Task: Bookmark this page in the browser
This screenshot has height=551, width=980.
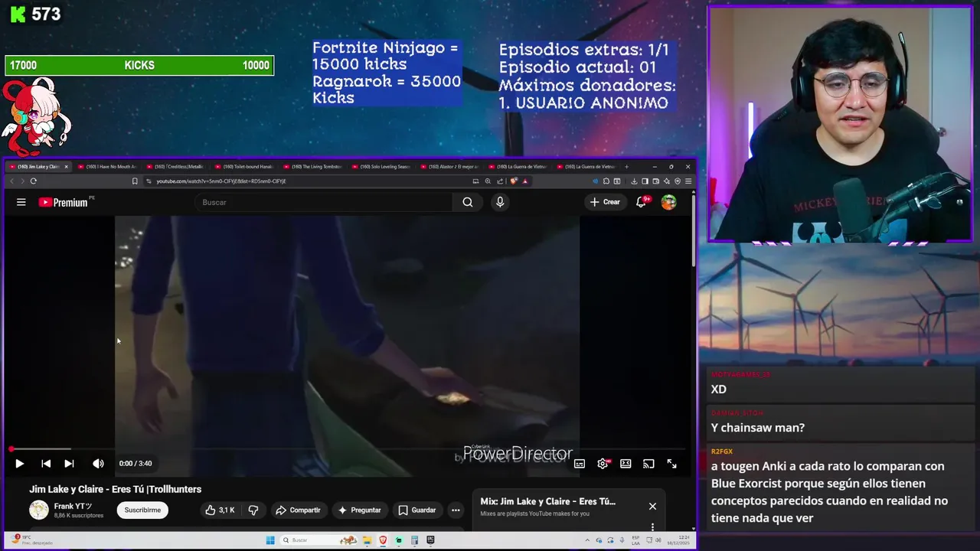Action: (x=135, y=181)
